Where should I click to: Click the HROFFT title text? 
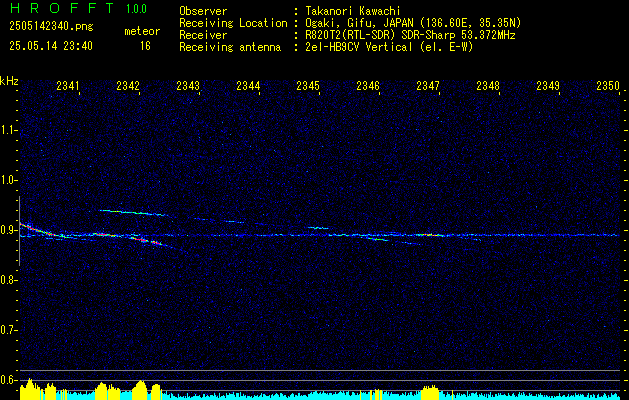coord(62,8)
